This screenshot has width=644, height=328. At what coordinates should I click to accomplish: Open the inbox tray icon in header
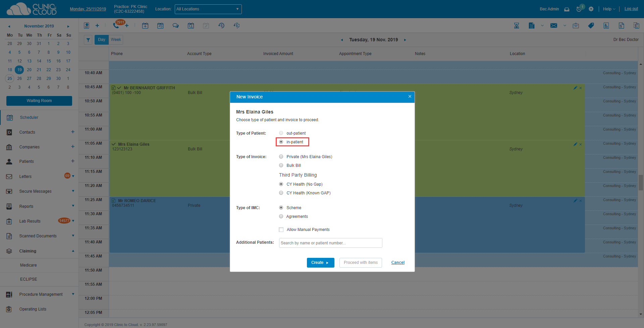(x=567, y=9)
